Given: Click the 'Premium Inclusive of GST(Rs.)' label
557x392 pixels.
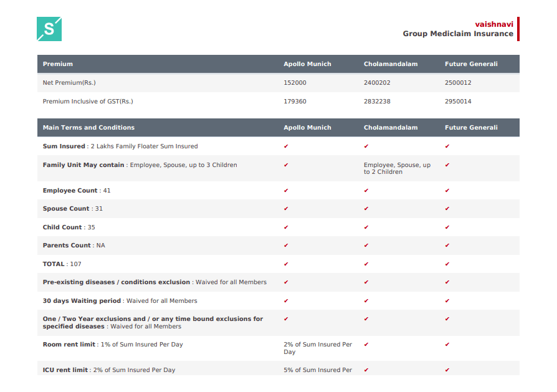Looking at the screenshot, I should (88, 102).
